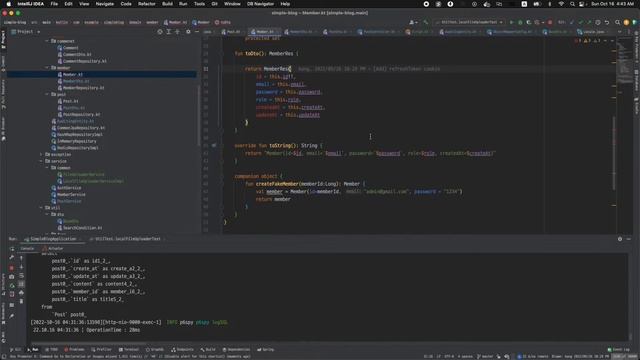
Task: Open the Endpoints tool window button
Action: pos(182,350)
